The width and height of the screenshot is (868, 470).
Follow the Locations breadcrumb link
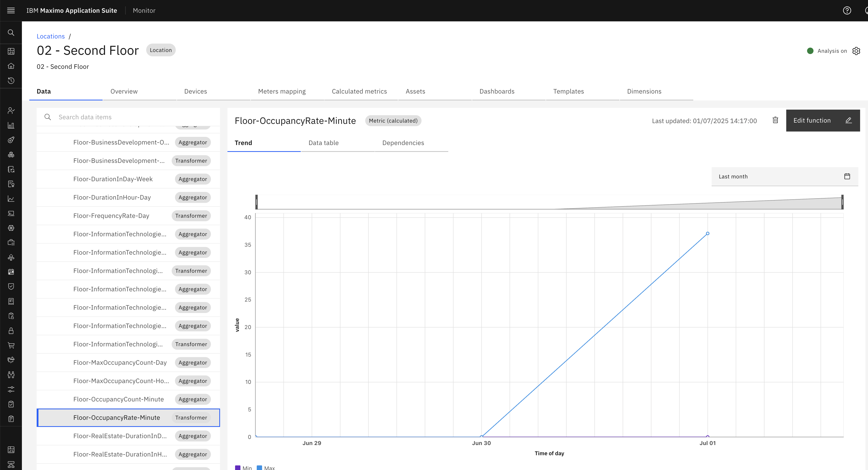50,36
